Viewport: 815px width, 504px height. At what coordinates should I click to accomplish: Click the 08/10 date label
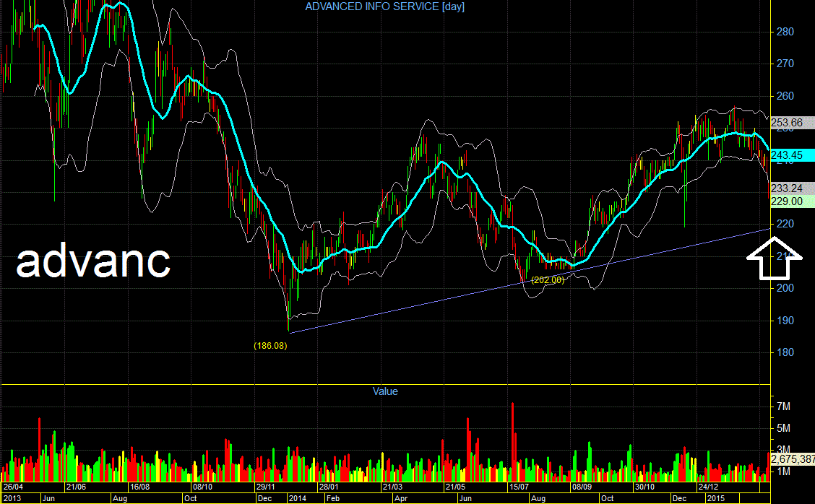click(x=202, y=487)
